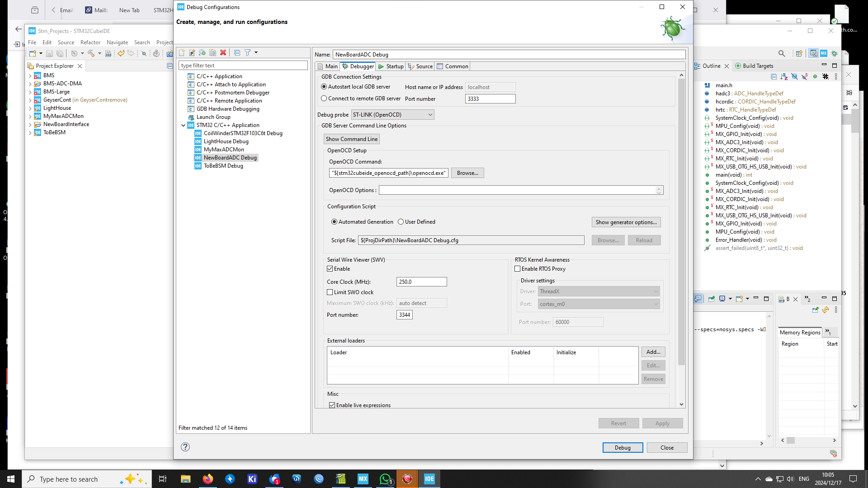Enable RTOS Proxy kernel awareness
Image resolution: width=868 pixels, height=488 pixels.
point(518,268)
